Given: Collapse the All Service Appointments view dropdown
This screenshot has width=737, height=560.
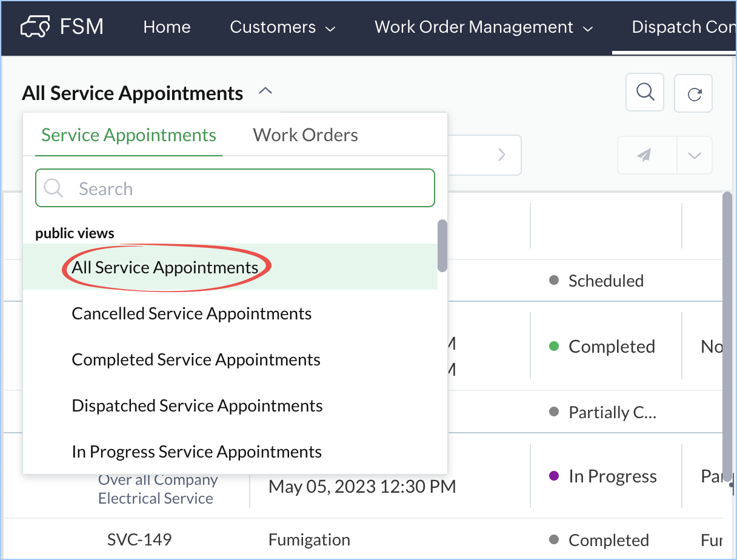Looking at the screenshot, I should tap(265, 92).
